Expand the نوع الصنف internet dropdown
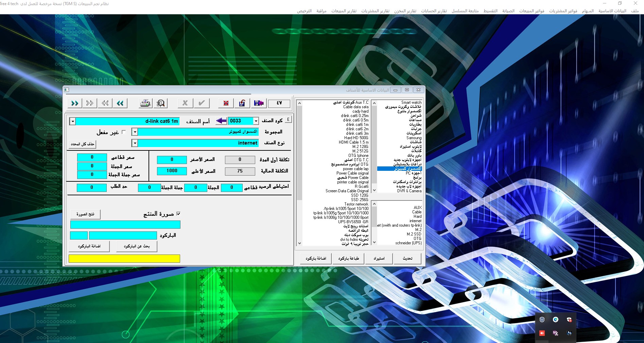 click(135, 143)
